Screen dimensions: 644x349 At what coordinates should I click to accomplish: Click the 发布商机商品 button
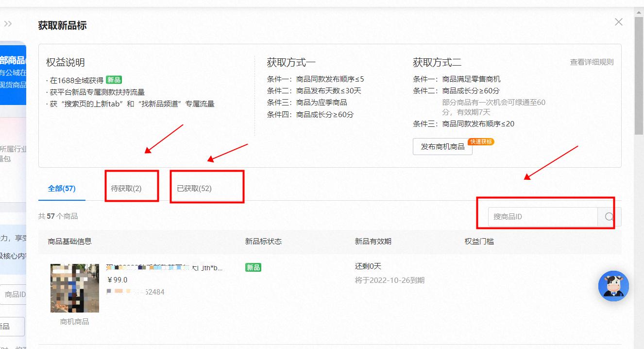[442, 146]
